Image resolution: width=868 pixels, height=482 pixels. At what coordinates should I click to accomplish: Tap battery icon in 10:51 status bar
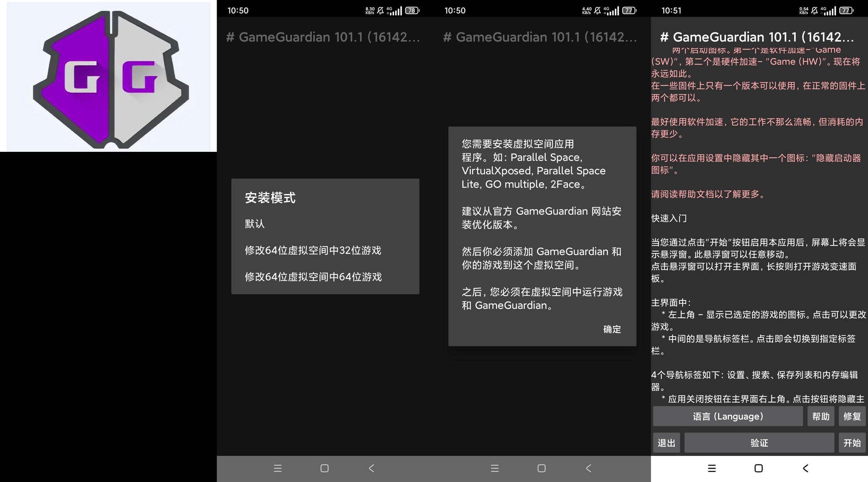click(846, 10)
